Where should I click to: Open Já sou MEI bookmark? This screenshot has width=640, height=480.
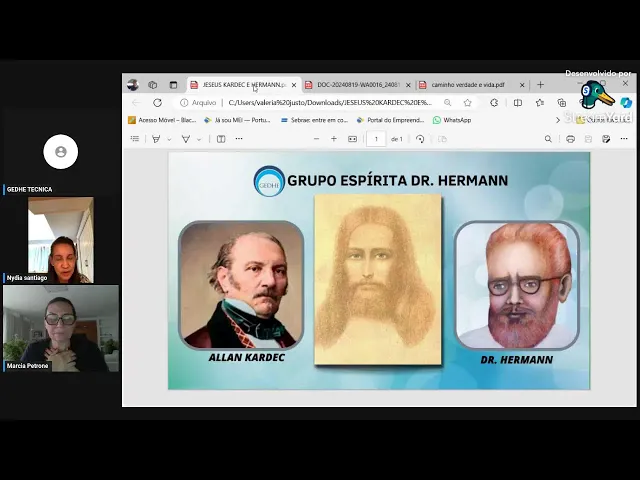tap(238, 120)
